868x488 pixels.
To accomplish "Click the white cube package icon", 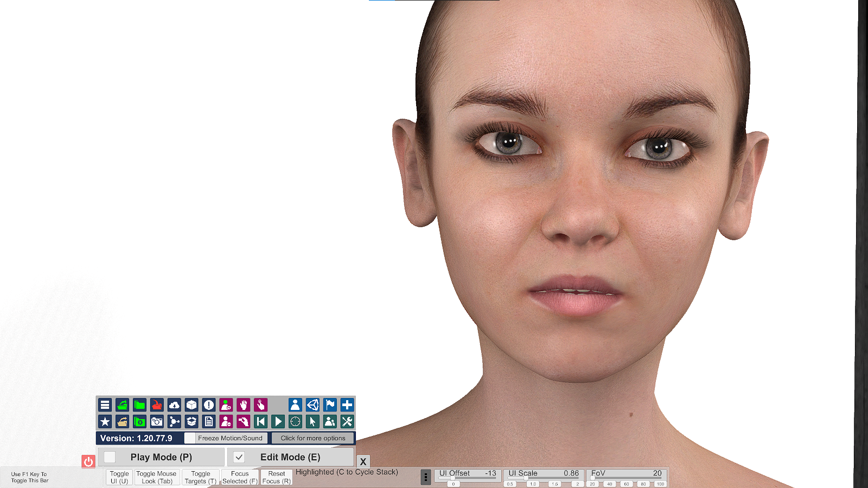I will [x=192, y=405].
